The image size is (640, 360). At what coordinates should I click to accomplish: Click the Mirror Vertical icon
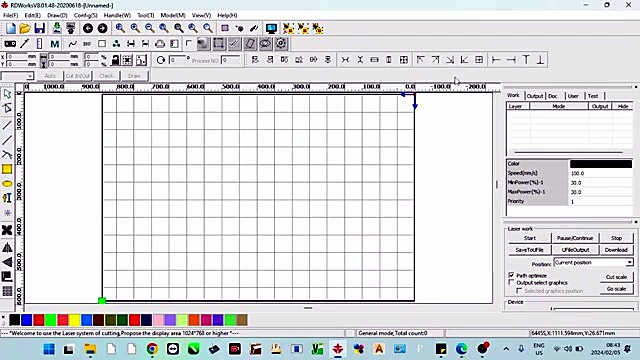tap(7, 262)
